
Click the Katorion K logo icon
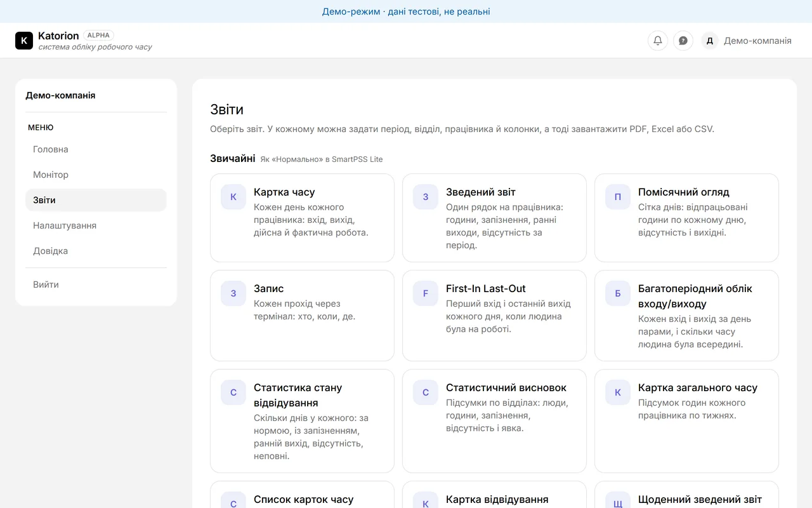click(x=24, y=41)
